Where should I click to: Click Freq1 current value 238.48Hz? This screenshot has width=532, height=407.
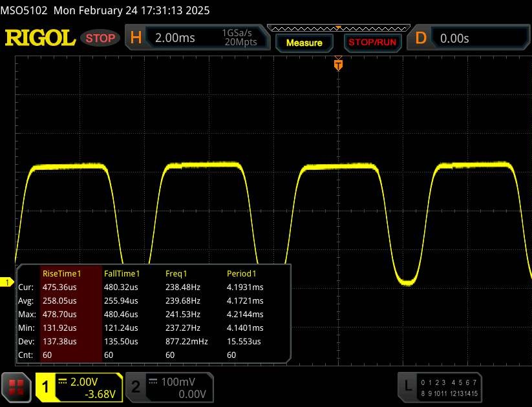(x=182, y=287)
